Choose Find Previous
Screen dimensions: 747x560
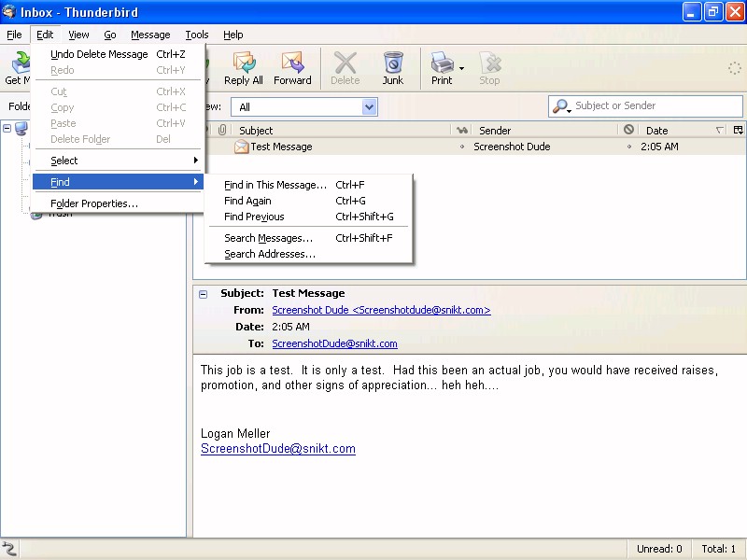click(308, 217)
